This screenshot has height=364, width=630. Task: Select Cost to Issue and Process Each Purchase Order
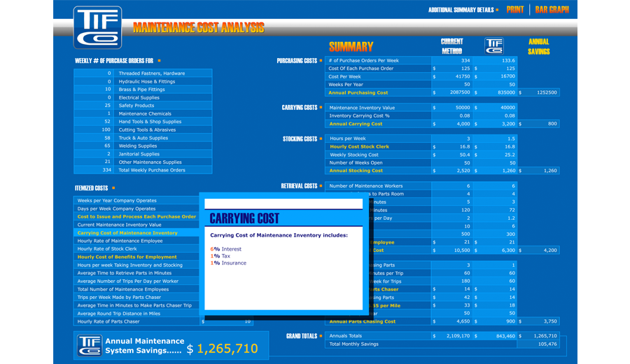(136, 217)
